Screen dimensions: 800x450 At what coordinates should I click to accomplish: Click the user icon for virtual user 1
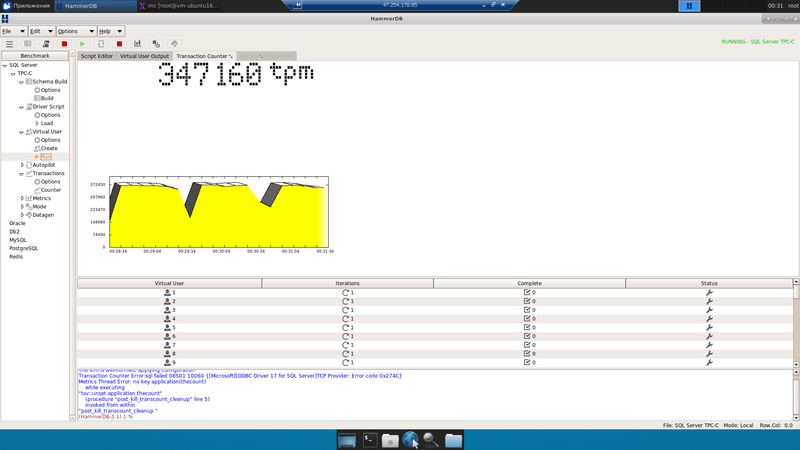click(167, 293)
